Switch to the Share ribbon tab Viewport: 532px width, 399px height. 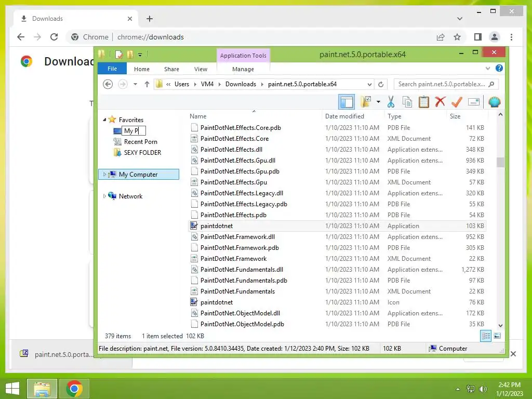click(171, 69)
